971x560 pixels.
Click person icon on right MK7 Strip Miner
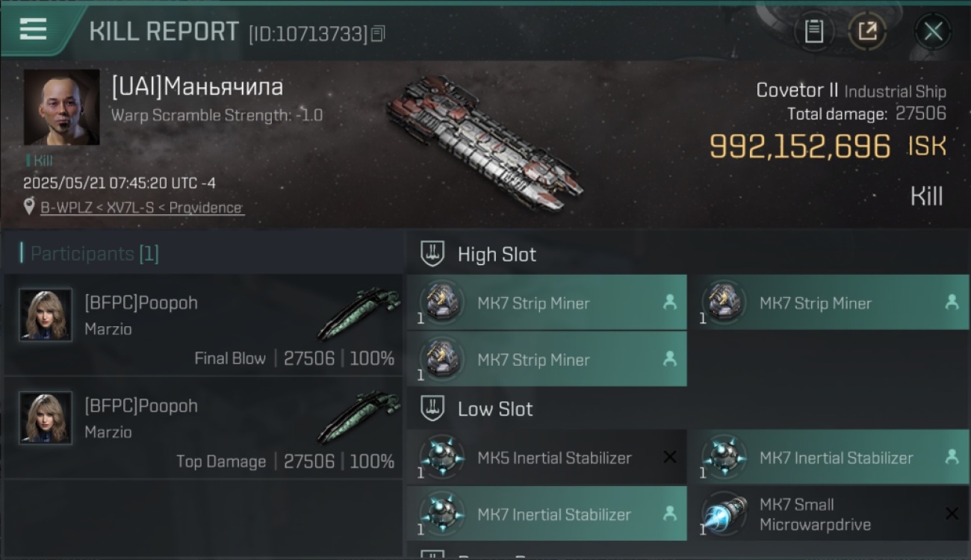(x=952, y=302)
